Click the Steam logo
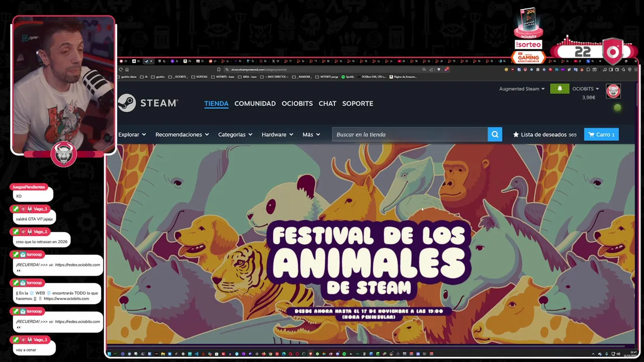 point(148,103)
